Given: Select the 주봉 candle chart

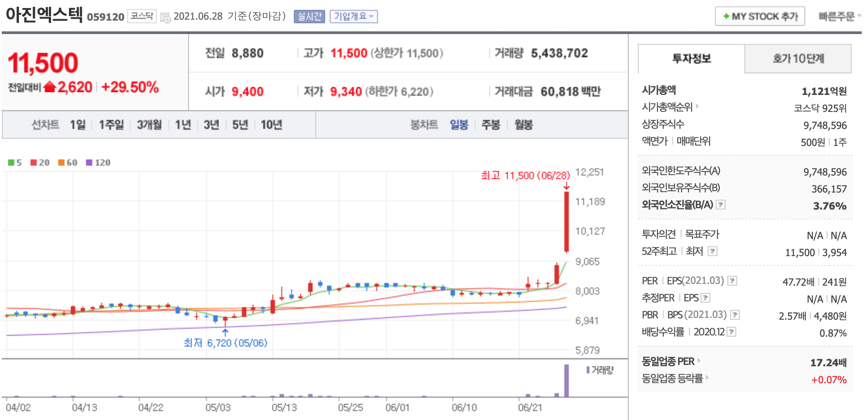Looking at the screenshot, I should (490, 124).
